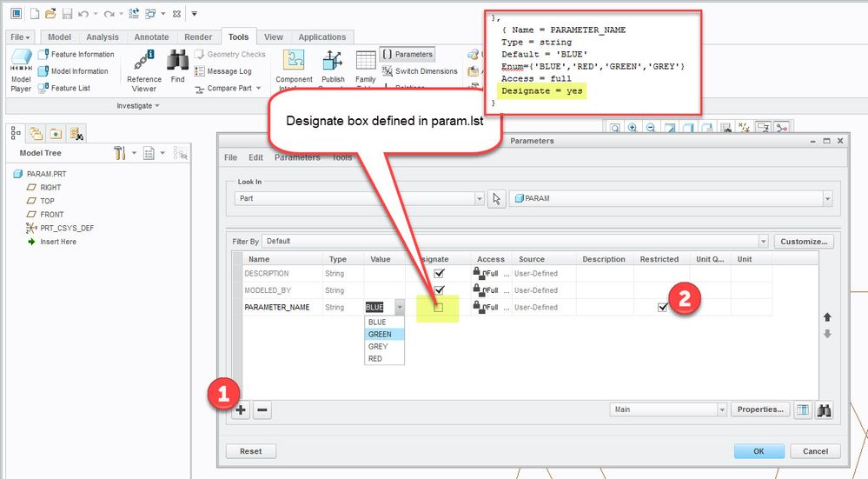Choose RED from the value list
Screen dimensions: 868x479
(x=384, y=358)
